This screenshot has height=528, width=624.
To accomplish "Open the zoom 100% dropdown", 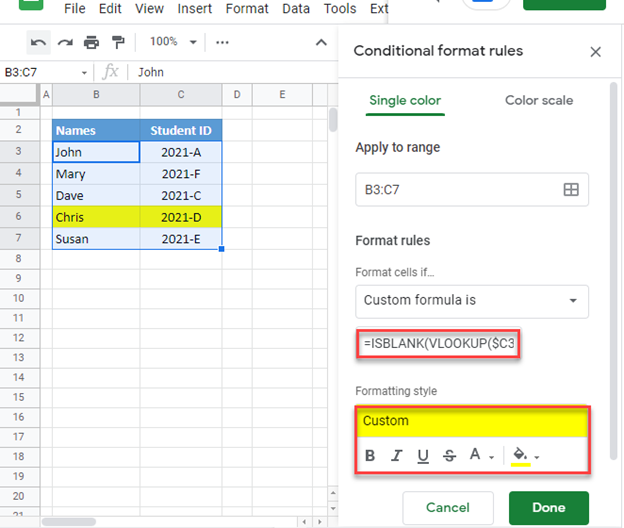I will (173, 42).
